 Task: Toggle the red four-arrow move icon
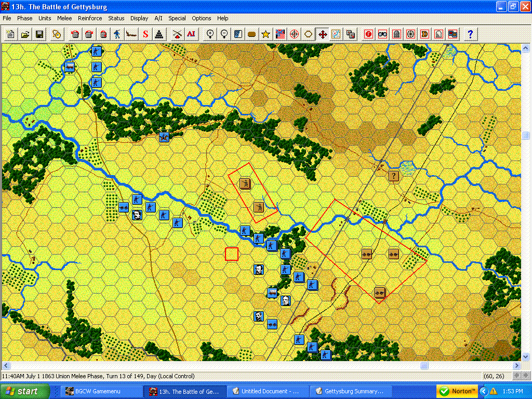(322, 34)
